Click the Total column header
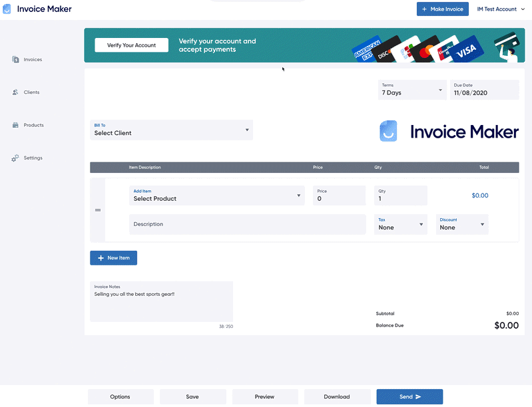Screen dimensions: 532x407 point(484,168)
